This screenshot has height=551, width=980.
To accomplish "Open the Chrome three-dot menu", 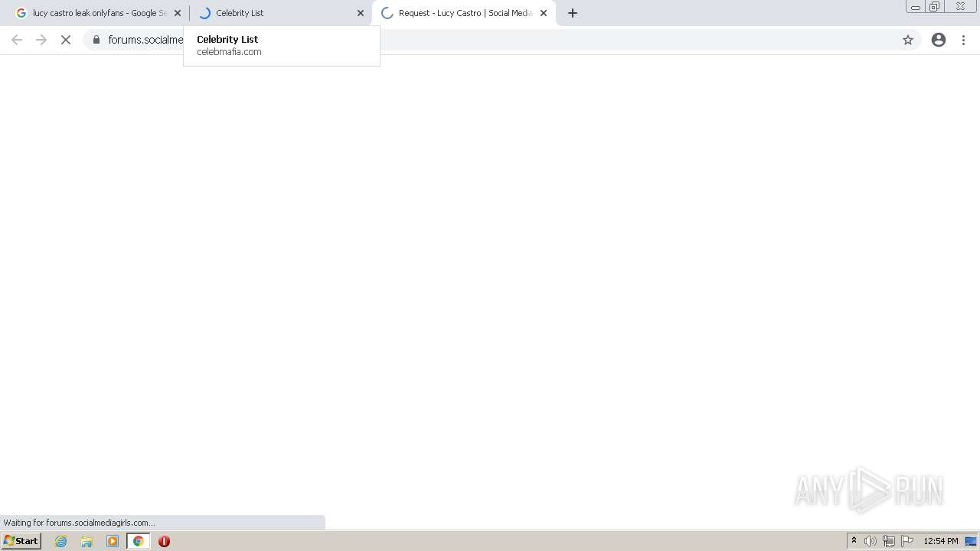I will coord(963,40).
